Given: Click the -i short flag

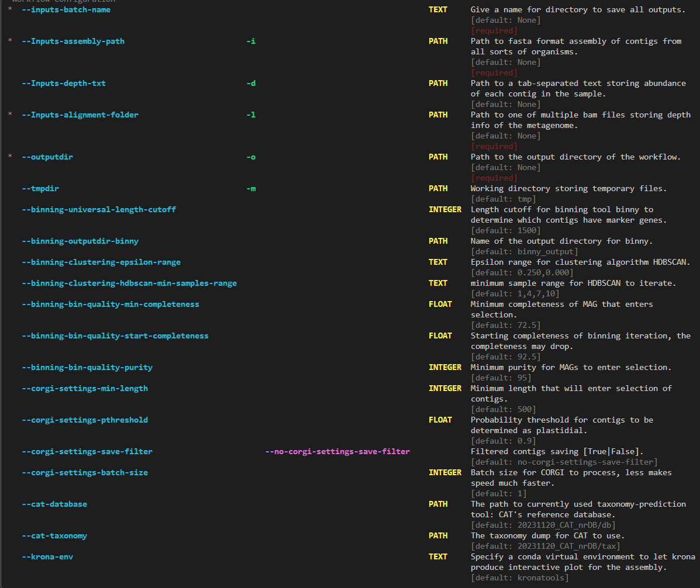Looking at the screenshot, I should click(x=251, y=41).
